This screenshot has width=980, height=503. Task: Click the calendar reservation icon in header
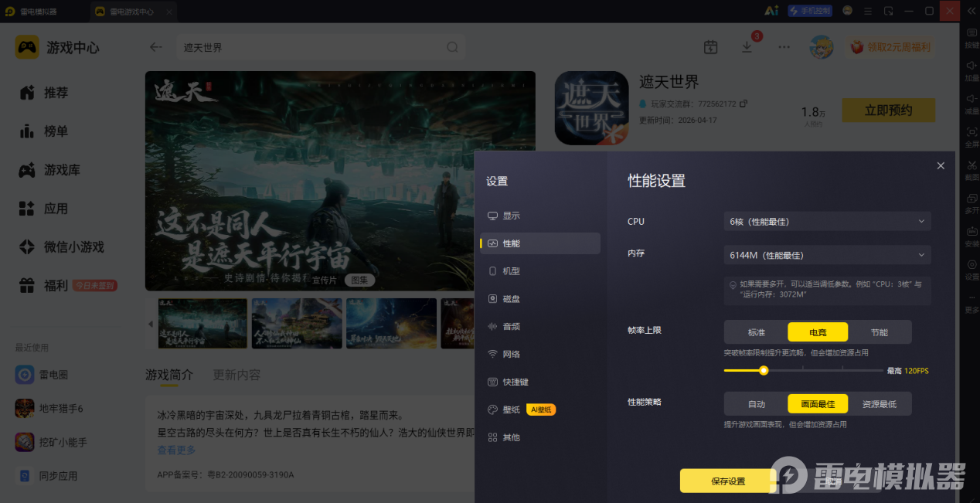[x=711, y=47]
